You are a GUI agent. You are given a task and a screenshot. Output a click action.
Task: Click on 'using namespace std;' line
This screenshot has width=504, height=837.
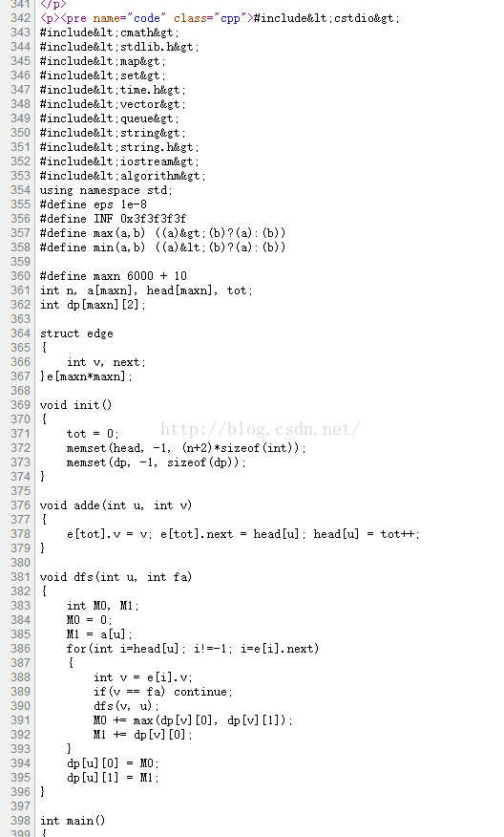(x=106, y=190)
